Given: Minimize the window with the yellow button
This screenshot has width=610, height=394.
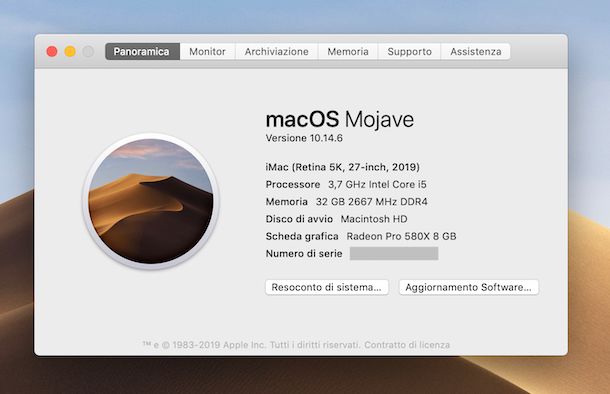Looking at the screenshot, I should (x=70, y=51).
